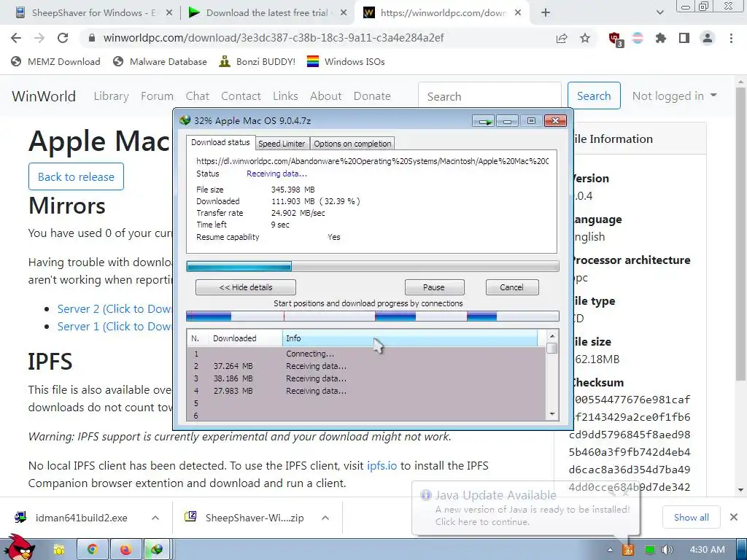Viewport: 747px width, 560px height.
Task: Open the Donate nav item
Action: [x=372, y=96]
